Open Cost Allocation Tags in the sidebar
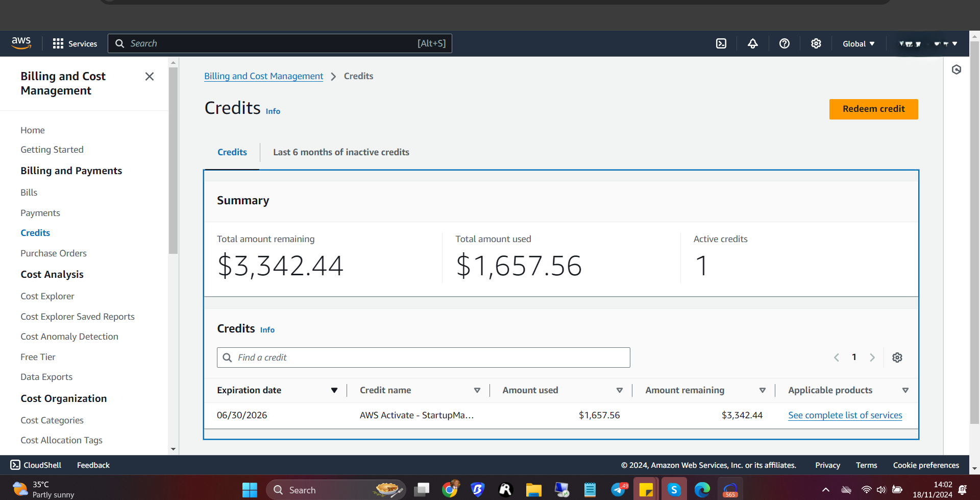This screenshot has height=500, width=980. pyautogui.click(x=61, y=440)
